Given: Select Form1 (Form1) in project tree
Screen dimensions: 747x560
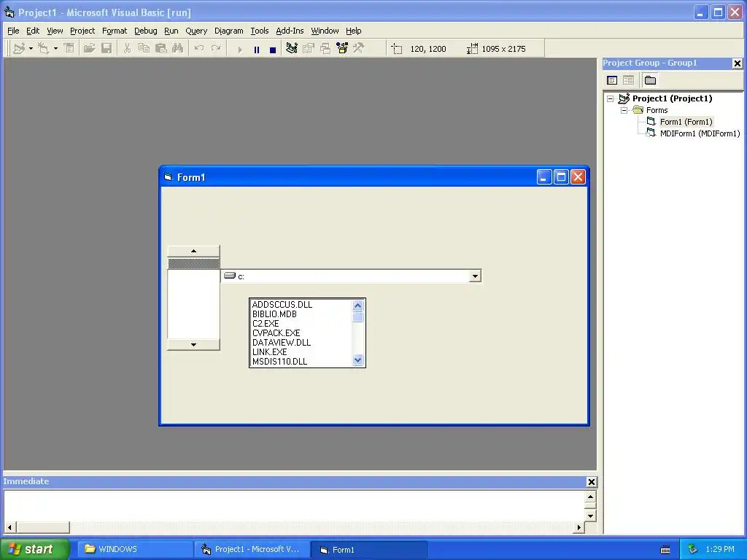Looking at the screenshot, I should [686, 122].
